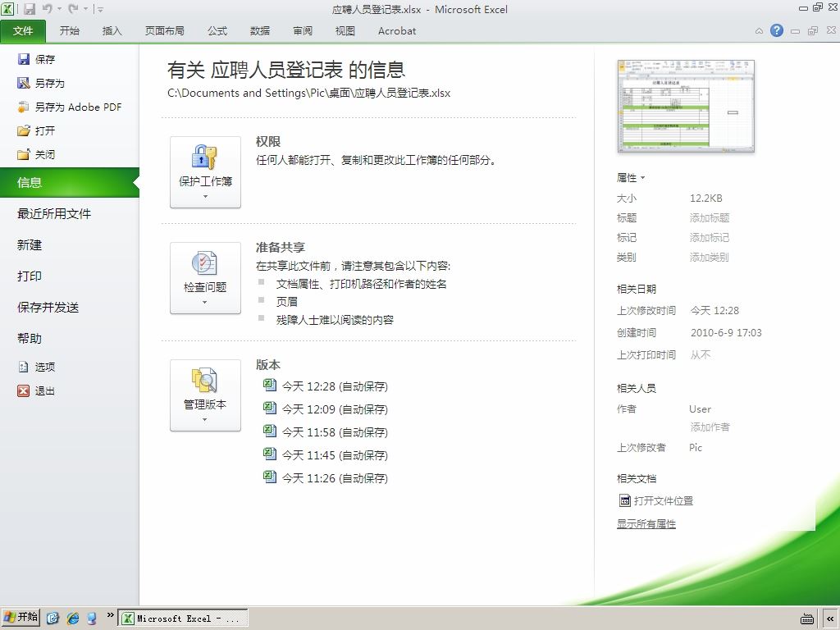Click the Save As (另存为) icon
This screenshot has width=840, height=630.
pyautogui.click(x=24, y=83)
